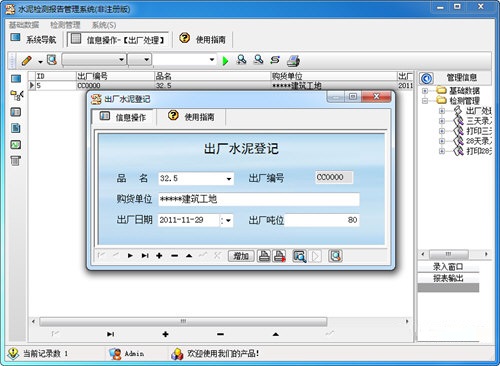This screenshot has width=500, height=366.
Task: Click the Admin user icon in status bar
Action: [115, 354]
